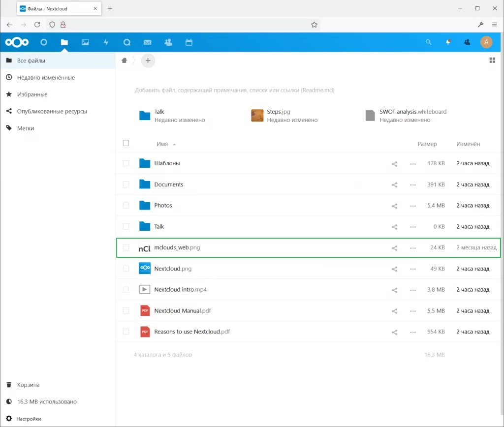Select the Nextcloud intro.mp4 checkbox

pyautogui.click(x=126, y=289)
